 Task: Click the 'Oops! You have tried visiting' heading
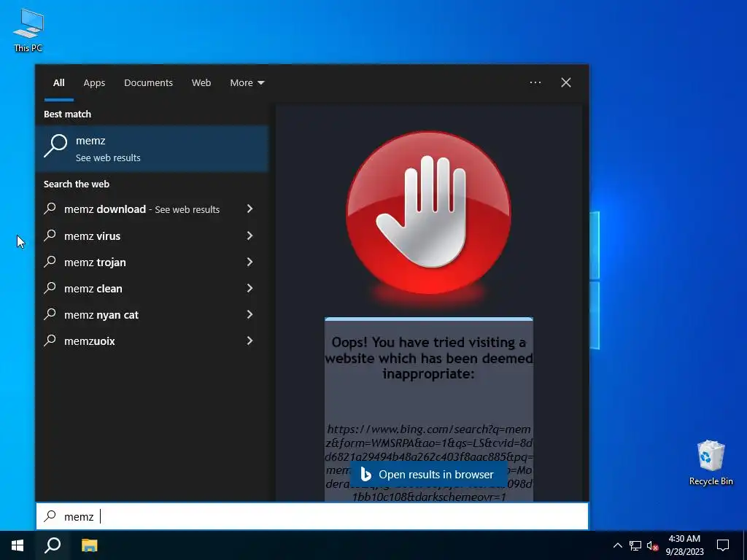(x=429, y=357)
